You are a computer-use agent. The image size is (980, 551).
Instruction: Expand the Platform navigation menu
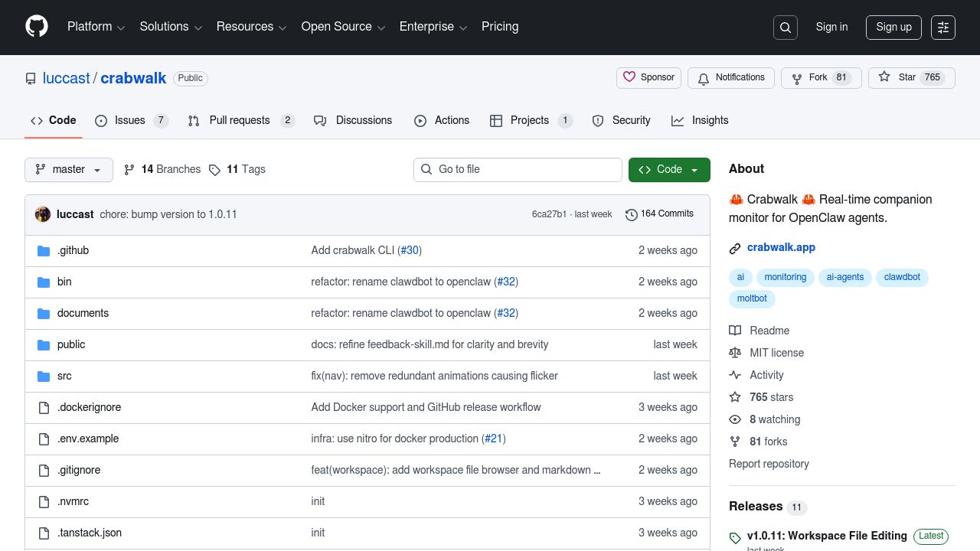click(96, 27)
